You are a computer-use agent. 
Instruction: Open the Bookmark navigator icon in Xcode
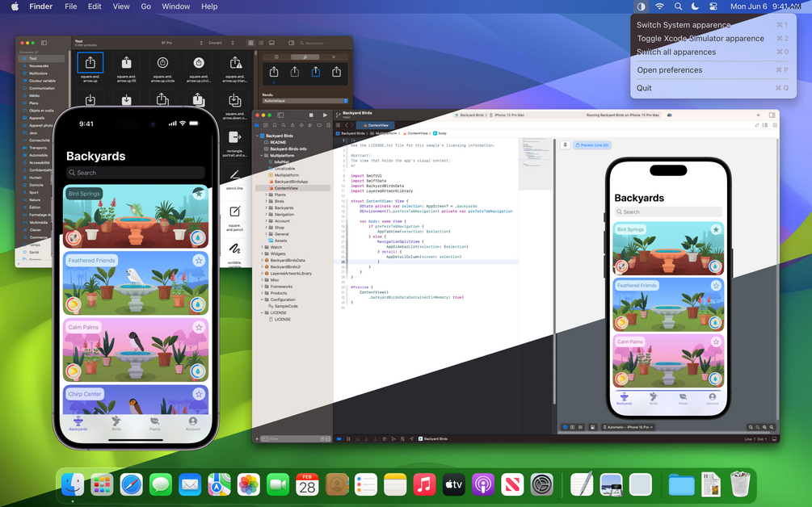click(275, 125)
